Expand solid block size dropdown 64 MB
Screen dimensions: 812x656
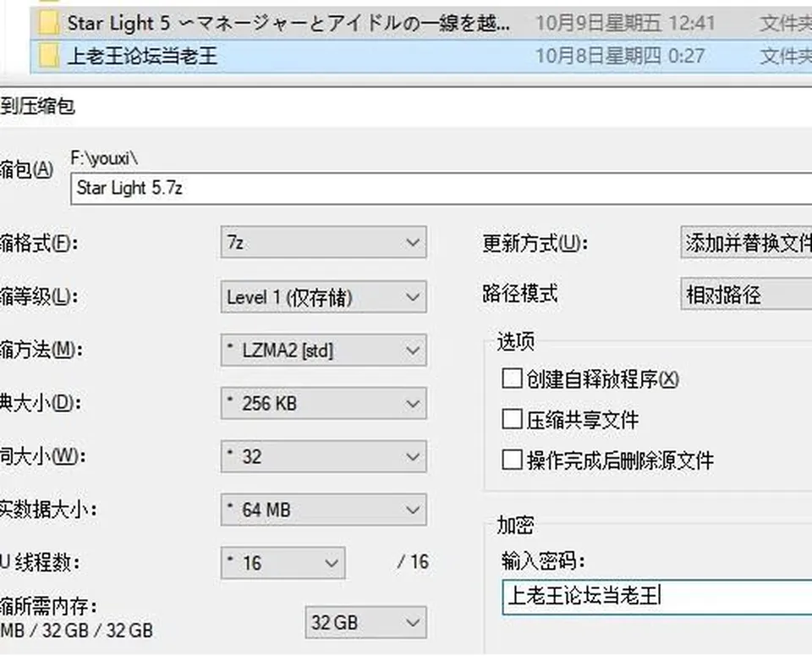[x=324, y=510]
